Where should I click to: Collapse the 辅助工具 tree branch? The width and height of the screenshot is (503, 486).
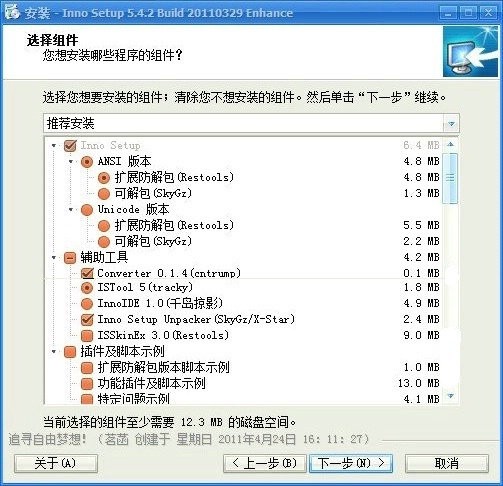(x=54, y=257)
